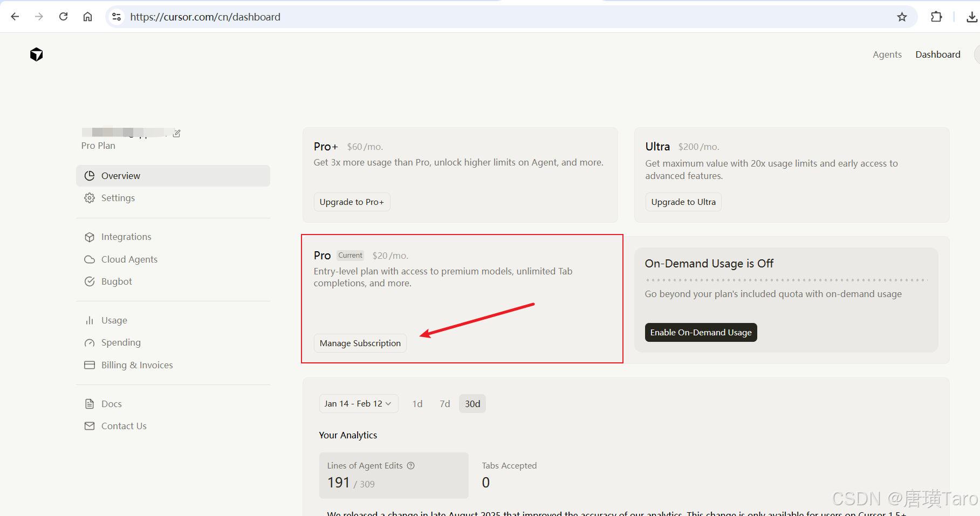Click the Lines of Agent Edits stat card
The width and height of the screenshot is (980, 516).
(x=394, y=475)
